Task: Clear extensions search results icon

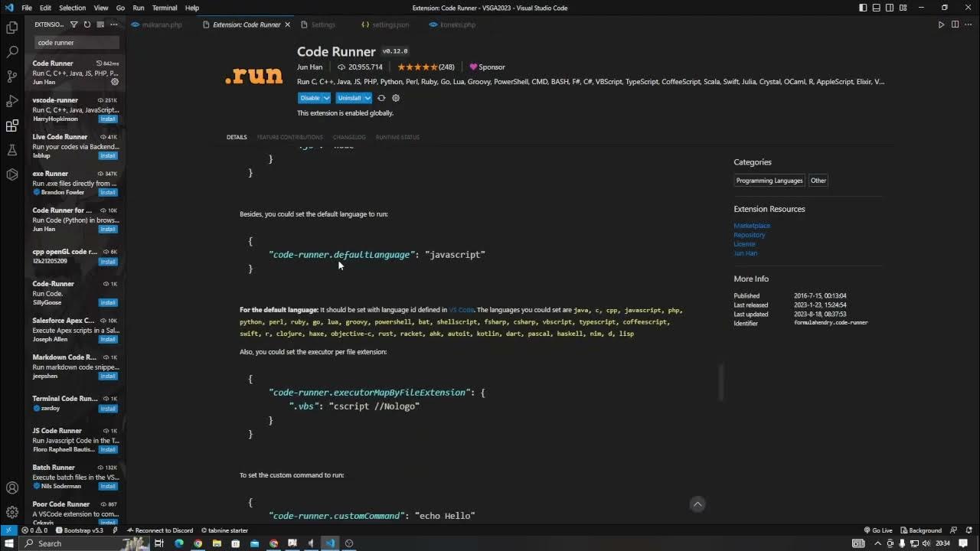Action: (100, 24)
